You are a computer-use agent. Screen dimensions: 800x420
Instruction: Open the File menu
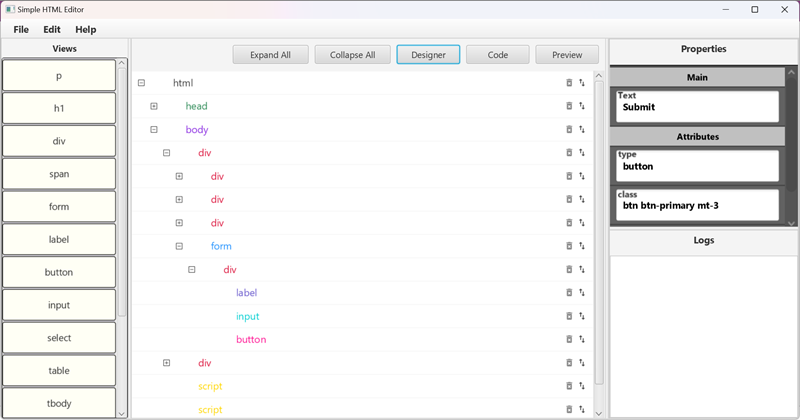(x=21, y=30)
